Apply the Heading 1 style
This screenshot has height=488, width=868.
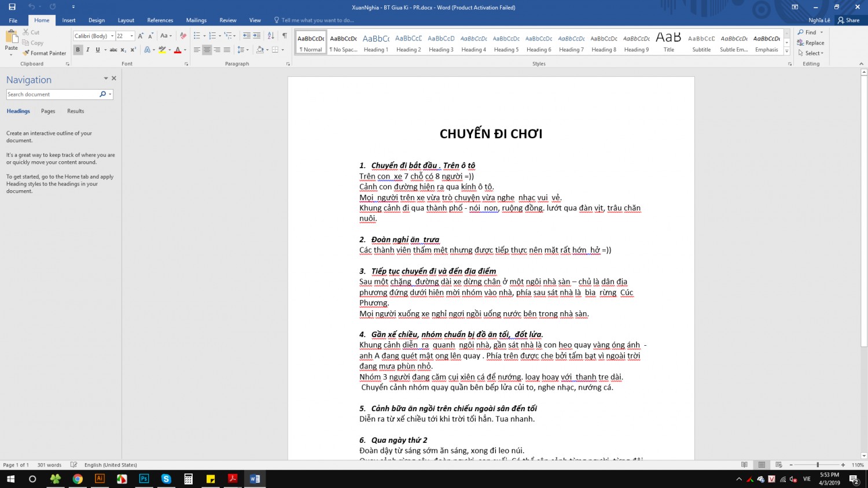coord(376,43)
